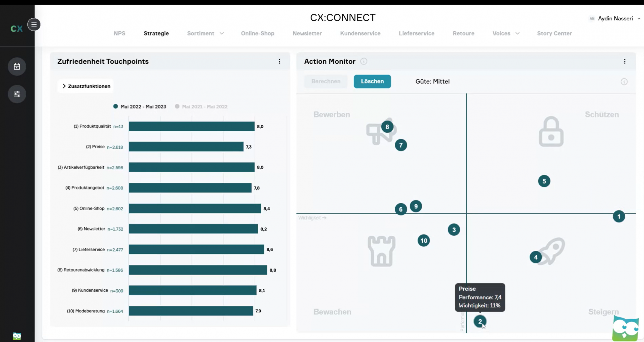Viewport: 644px width, 342px height.
Task: Click info icon next to Güte rating
Action: pos(624,82)
